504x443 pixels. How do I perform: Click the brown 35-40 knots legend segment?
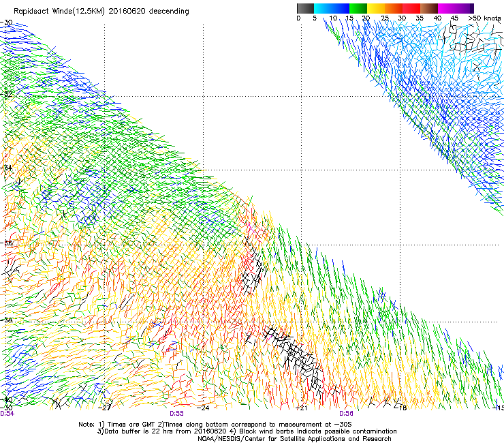pos(429,8)
